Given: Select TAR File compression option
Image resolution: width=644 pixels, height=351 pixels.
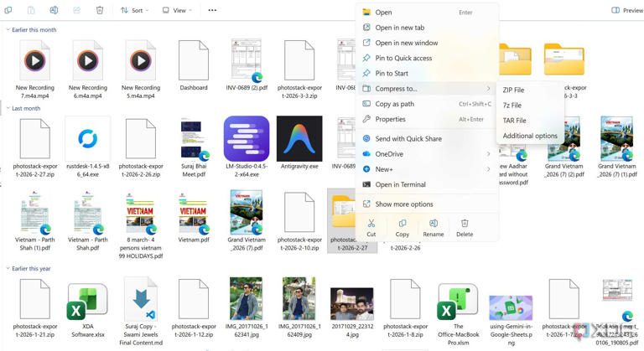Looking at the screenshot, I should point(530,121).
